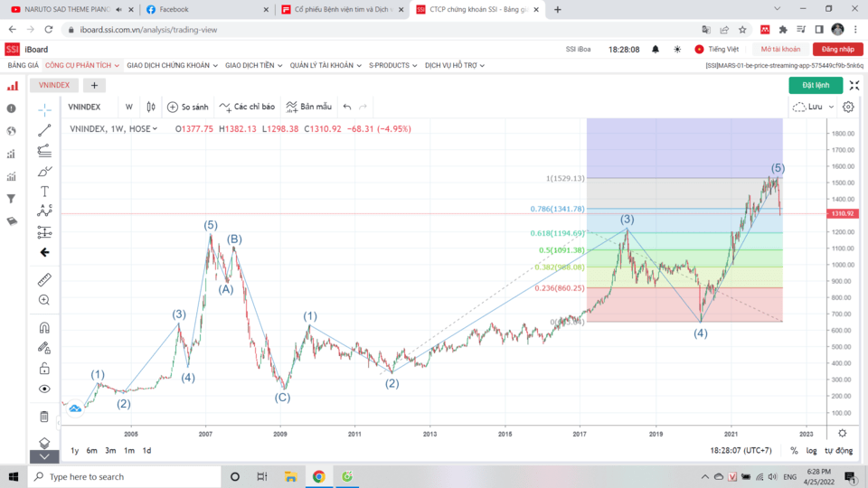
Task: Select the crosshair cursor tool
Action: 44,109
